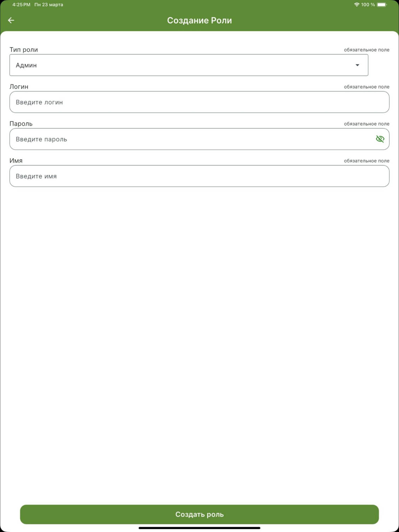The width and height of the screenshot is (399, 532).
Task: Click the Тип роли field label
Action: (24, 49)
